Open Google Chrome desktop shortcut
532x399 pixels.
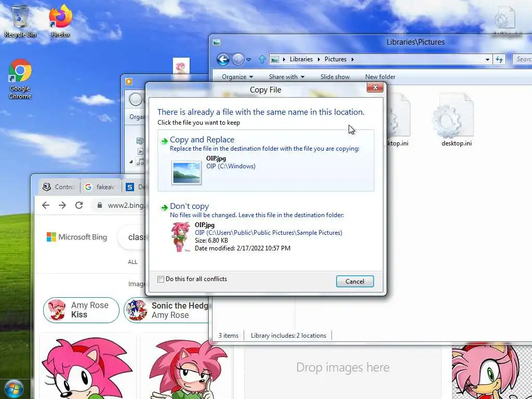coord(20,79)
